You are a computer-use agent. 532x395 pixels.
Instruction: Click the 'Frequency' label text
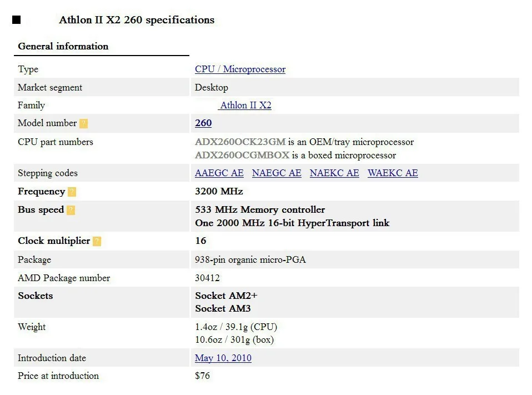42,192
